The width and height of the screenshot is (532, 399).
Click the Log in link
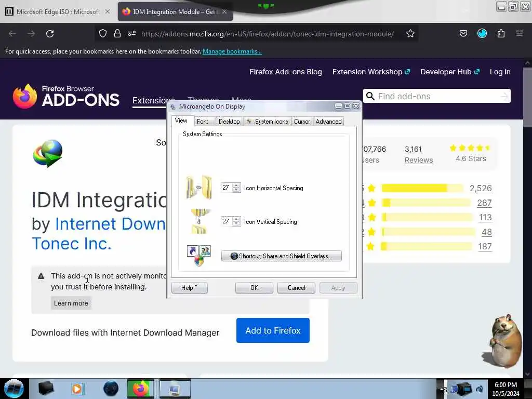coord(500,72)
